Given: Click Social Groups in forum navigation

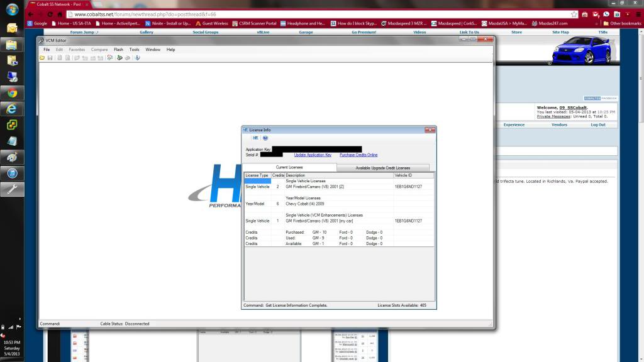Looking at the screenshot, I should click(x=206, y=32).
